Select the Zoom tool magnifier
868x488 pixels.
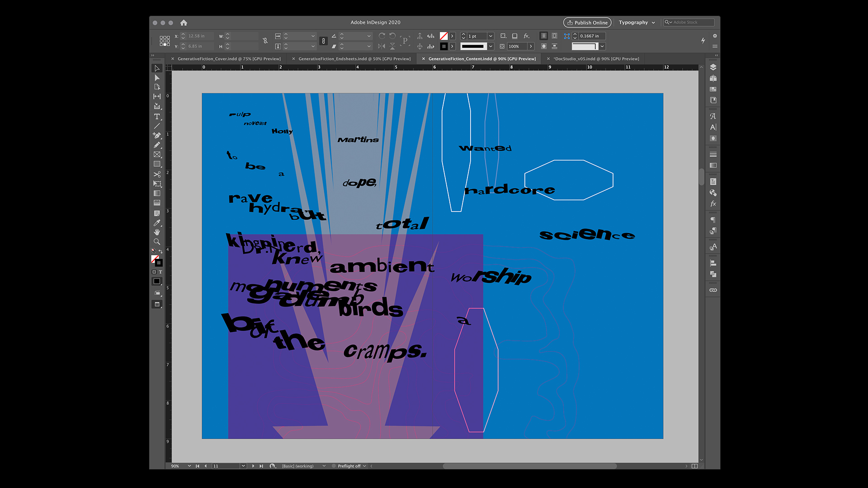pyautogui.click(x=157, y=242)
